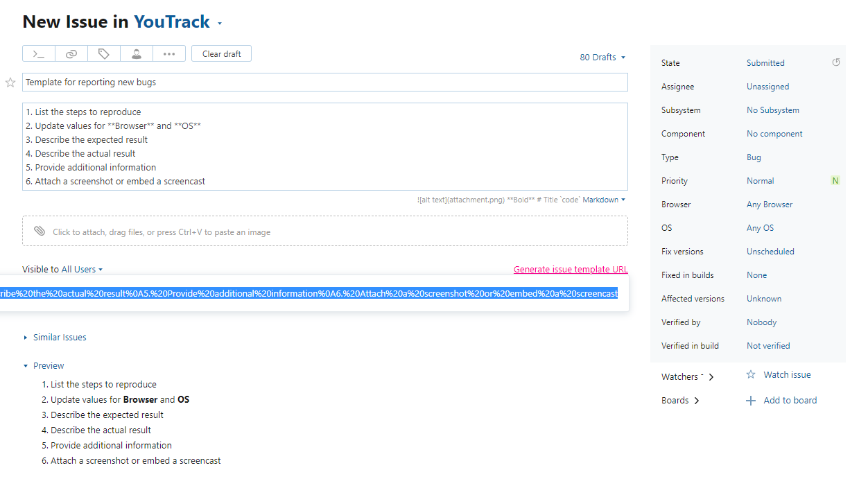This screenshot has height=479, width=868.
Task: Open the more options ellipsis icon
Action: click(x=169, y=53)
